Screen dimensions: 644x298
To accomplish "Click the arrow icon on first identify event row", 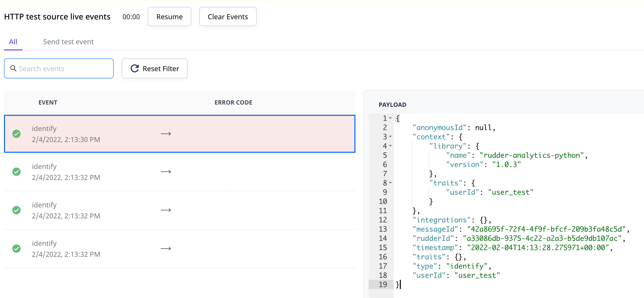I will click(x=166, y=134).
